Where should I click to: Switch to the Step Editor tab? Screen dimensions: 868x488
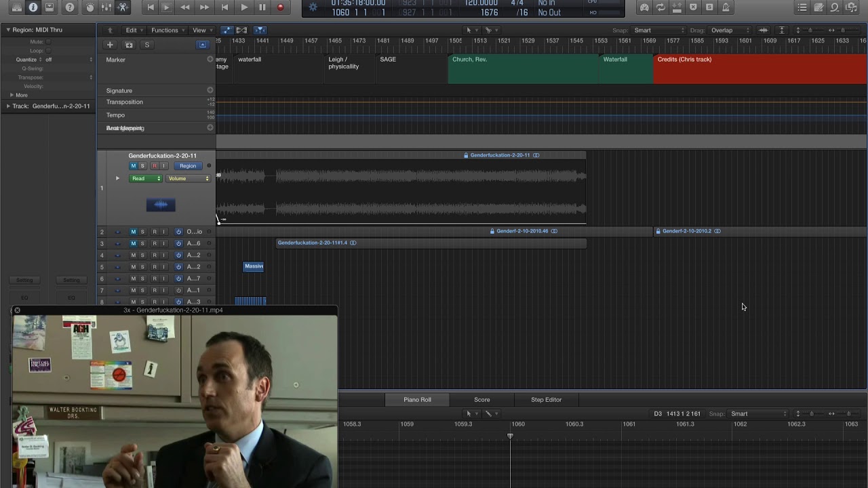pos(546,400)
